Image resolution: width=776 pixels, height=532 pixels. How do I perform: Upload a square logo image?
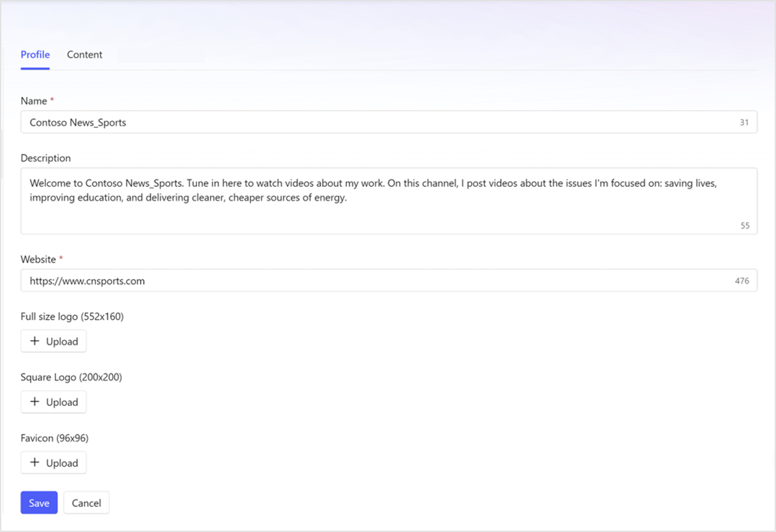[x=53, y=402]
